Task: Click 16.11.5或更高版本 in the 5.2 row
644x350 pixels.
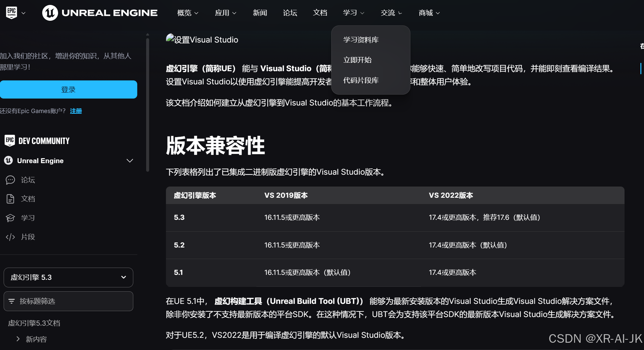Action: coord(292,245)
